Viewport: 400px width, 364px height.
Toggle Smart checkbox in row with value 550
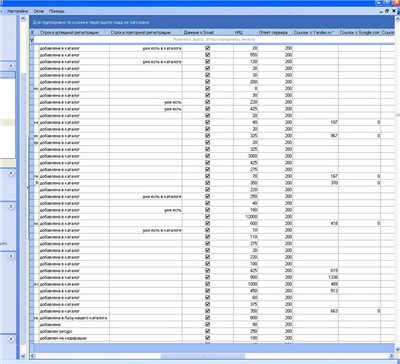coord(208,55)
